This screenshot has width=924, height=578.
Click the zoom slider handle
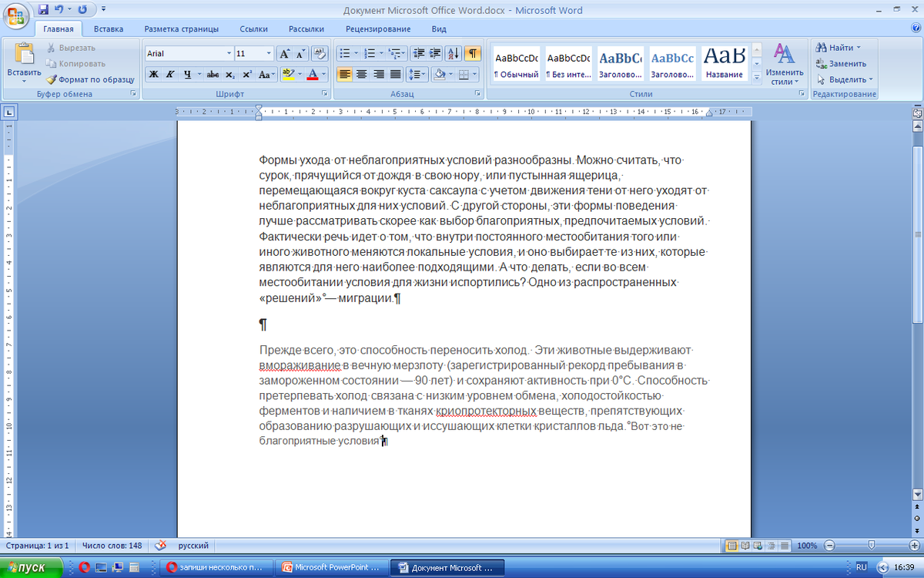coord(870,545)
